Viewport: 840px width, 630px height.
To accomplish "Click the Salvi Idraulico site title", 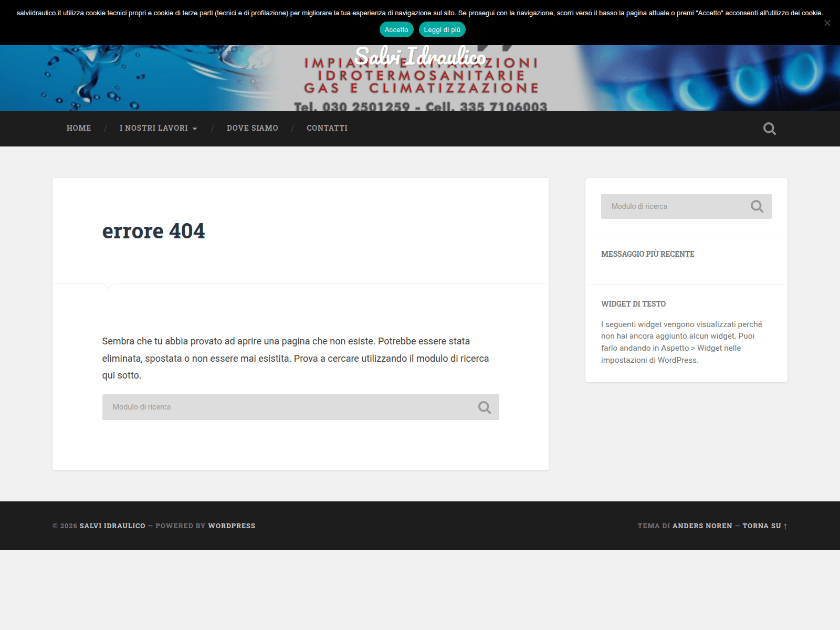I will pyautogui.click(x=420, y=56).
